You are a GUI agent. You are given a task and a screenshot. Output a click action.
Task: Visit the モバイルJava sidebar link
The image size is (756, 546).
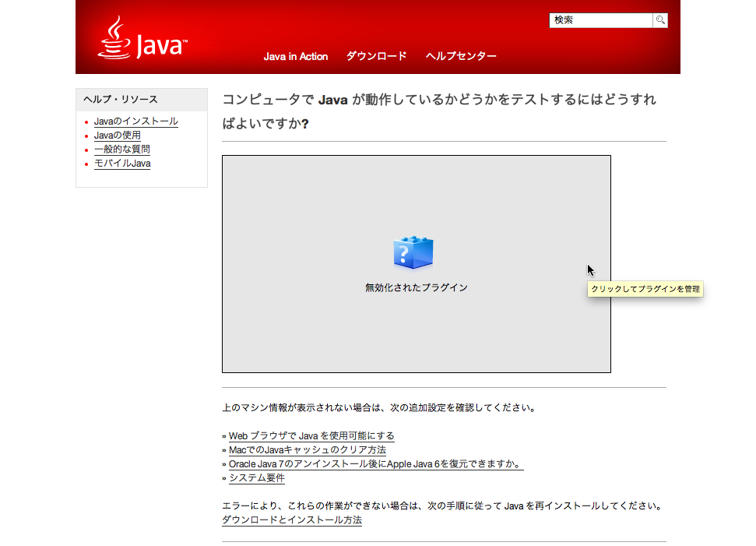121,164
